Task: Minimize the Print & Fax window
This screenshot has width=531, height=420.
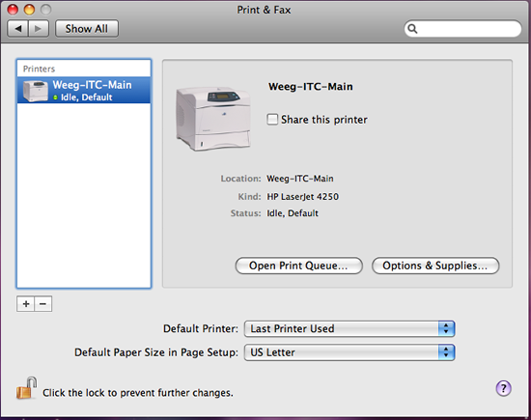Action: coord(30,10)
